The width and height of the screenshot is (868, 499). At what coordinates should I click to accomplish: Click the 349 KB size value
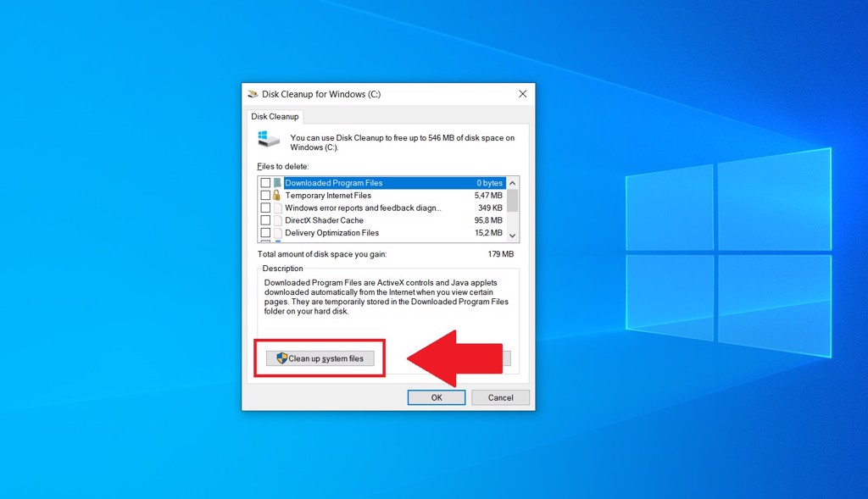[490, 208]
